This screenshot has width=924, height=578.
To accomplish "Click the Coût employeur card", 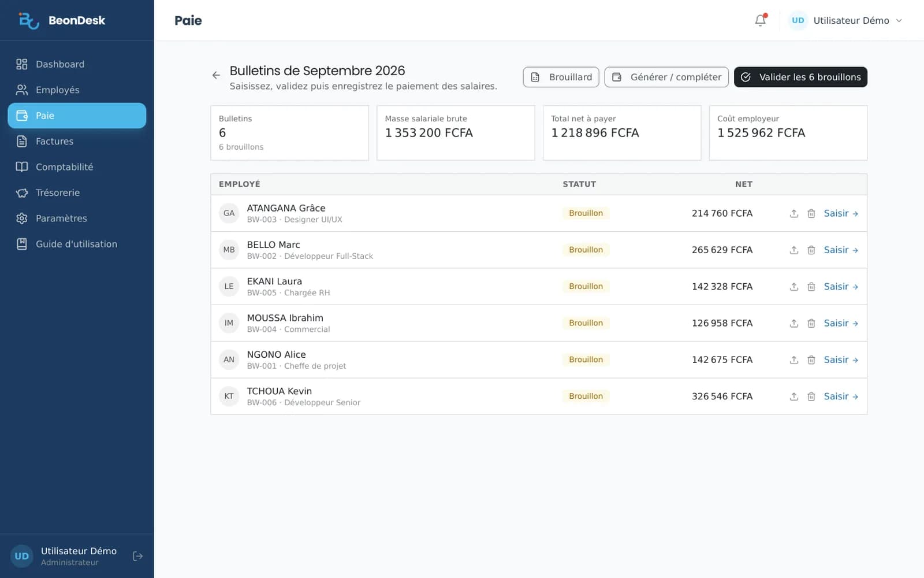I will (788, 133).
